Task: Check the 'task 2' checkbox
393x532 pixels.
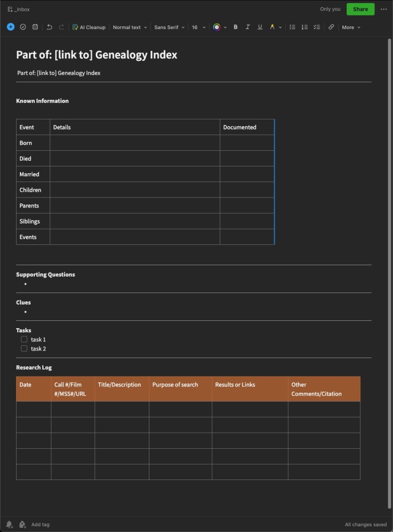Action: pyautogui.click(x=24, y=348)
